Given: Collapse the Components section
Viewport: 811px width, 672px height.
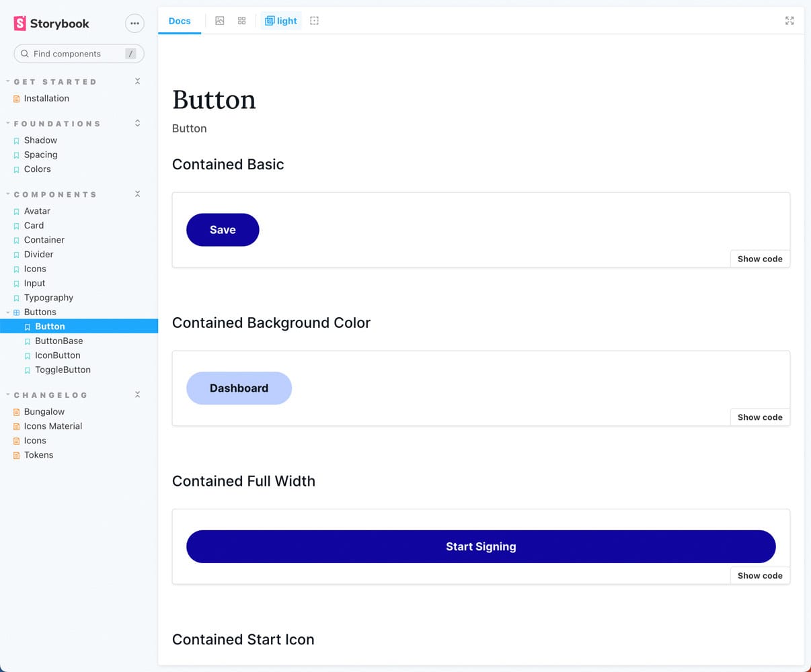Looking at the screenshot, I should pyautogui.click(x=137, y=194).
